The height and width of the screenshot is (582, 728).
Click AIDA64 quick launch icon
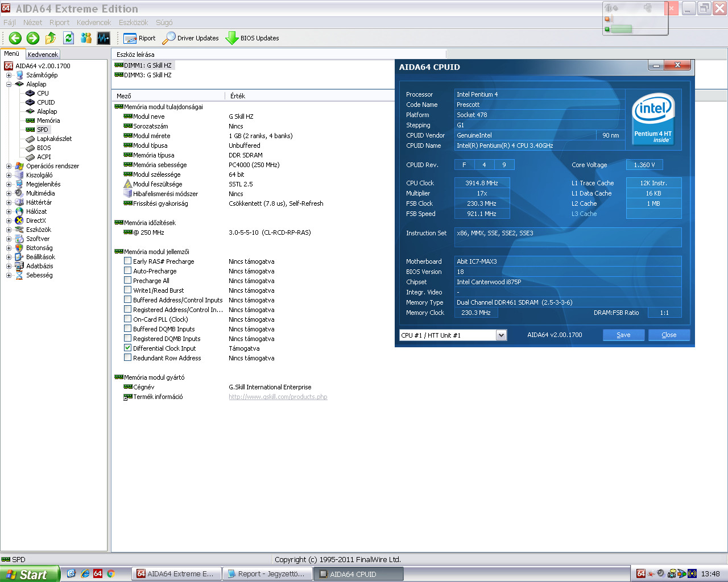click(x=98, y=573)
